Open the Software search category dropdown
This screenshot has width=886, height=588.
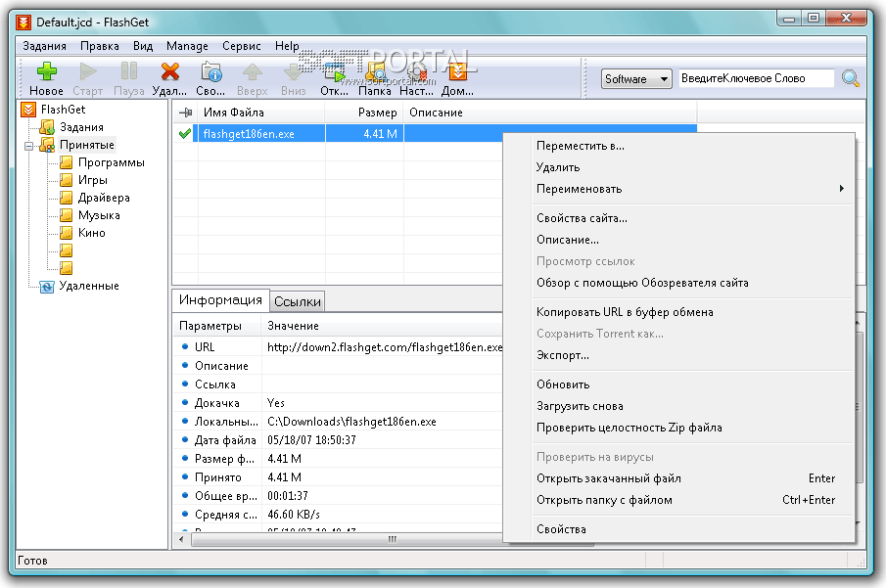pyautogui.click(x=636, y=78)
